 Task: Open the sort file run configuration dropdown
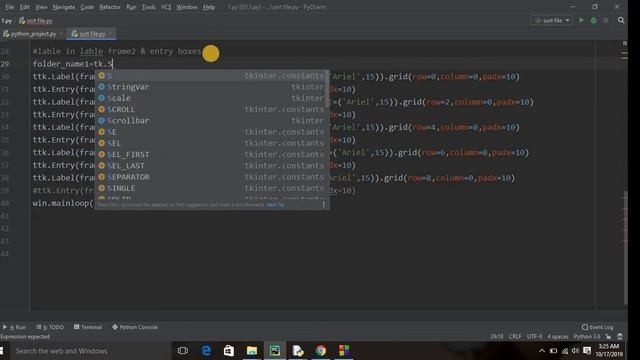pyautogui.click(x=552, y=20)
